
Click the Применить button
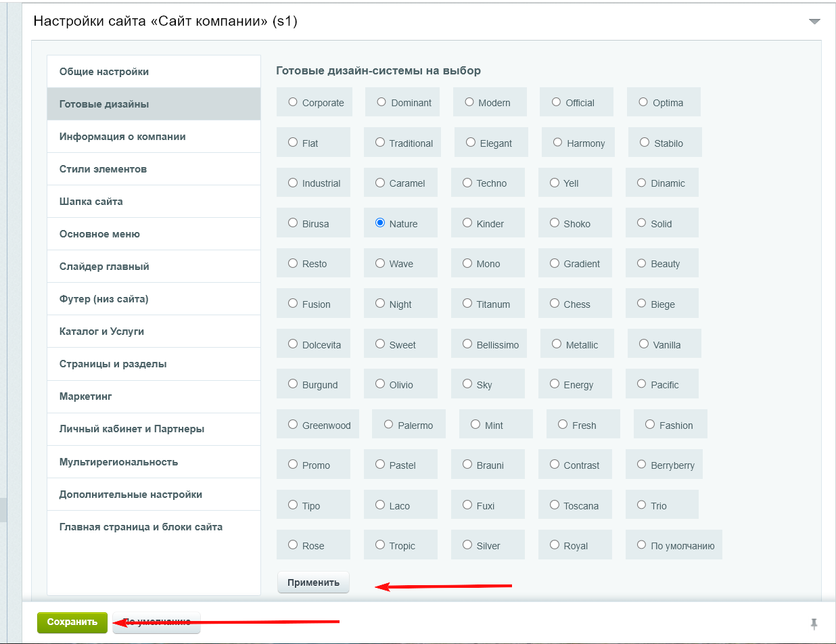point(313,582)
